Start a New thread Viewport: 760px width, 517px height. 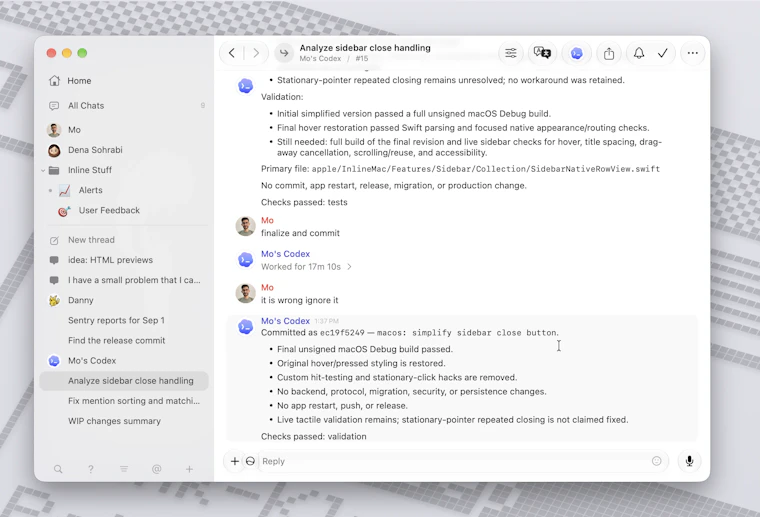[125, 240]
